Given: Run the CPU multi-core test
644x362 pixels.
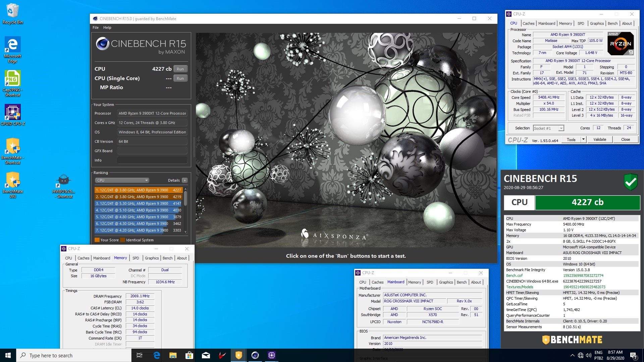Looking at the screenshot, I should 180,69.
